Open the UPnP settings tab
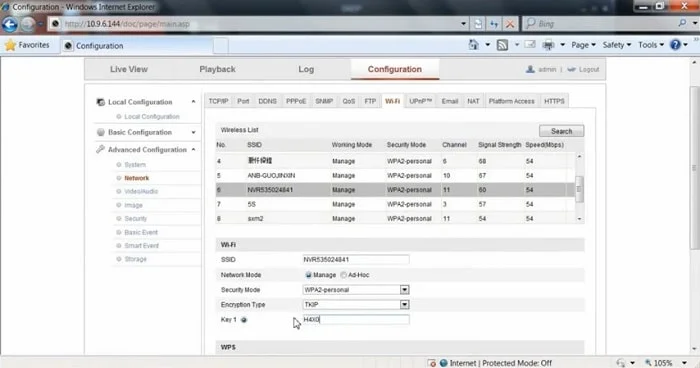This screenshot has height=368, width=700. [x=421, y=101]
